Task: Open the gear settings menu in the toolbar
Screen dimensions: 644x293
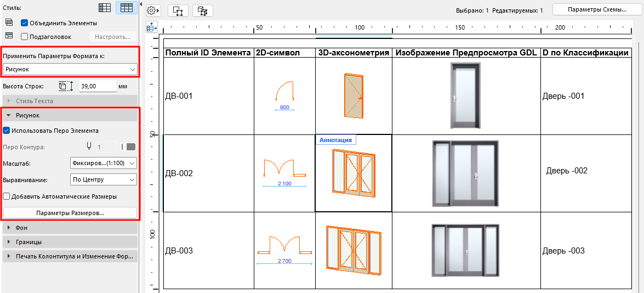Action: coord(153,10)
